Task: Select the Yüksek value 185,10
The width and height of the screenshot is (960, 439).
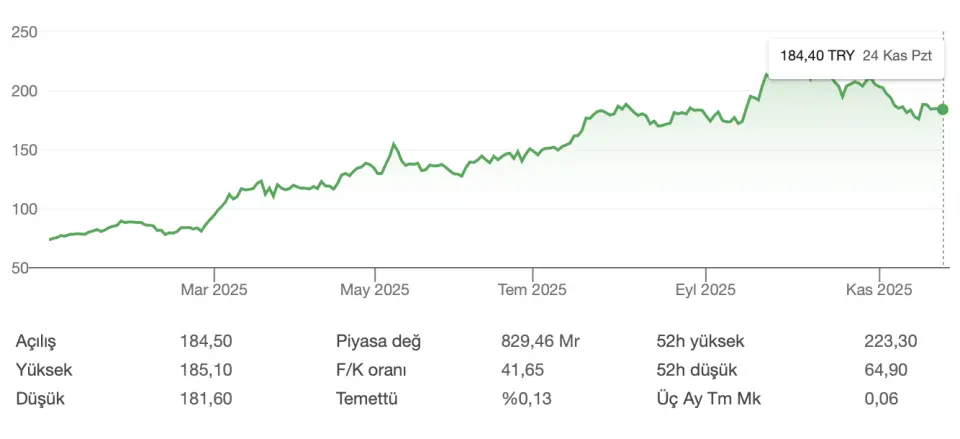Action: click(206, 370)
